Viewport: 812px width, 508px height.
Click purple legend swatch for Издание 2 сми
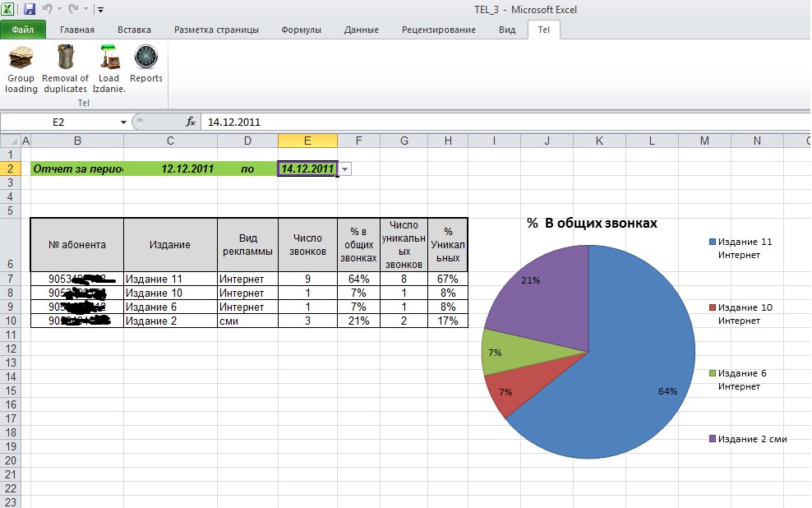point(713,439)
